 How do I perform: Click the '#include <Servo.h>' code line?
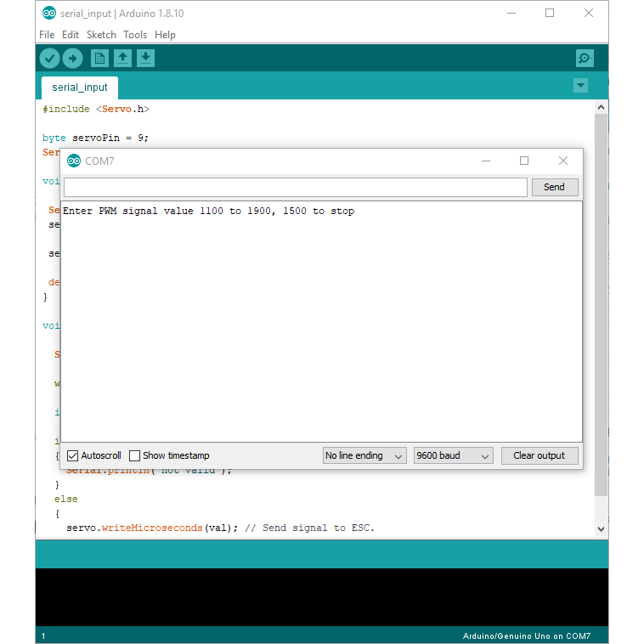[96, 110]
